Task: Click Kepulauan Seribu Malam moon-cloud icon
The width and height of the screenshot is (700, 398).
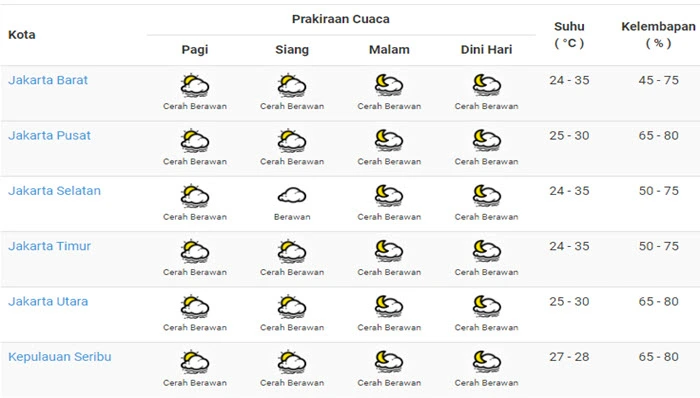Action: tap(389, 362)
